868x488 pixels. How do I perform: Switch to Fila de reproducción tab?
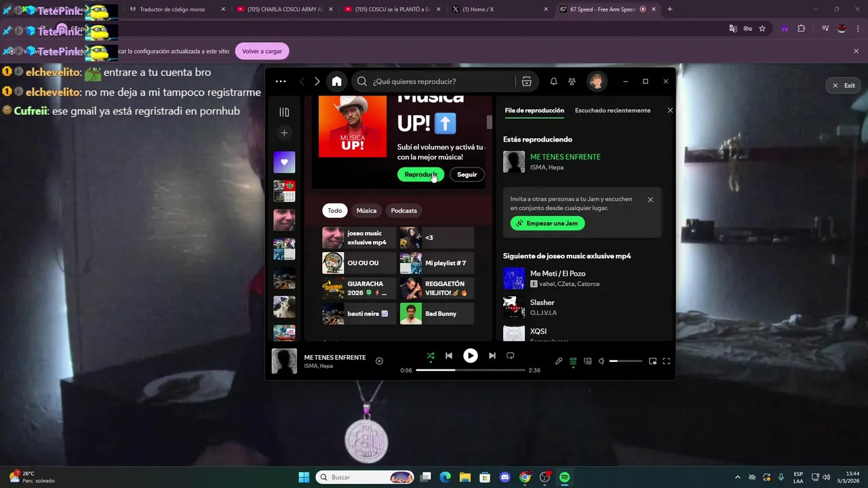click(x=534, y=110)
